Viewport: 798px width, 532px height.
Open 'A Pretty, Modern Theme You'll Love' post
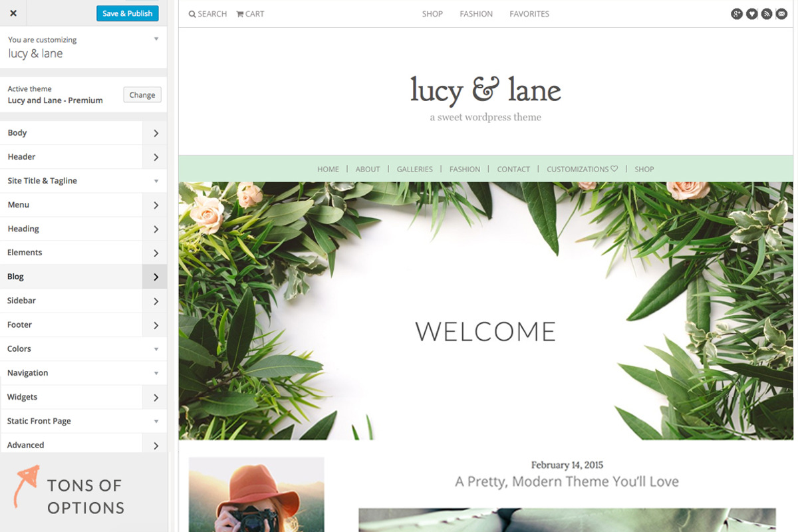click(567, 481)
